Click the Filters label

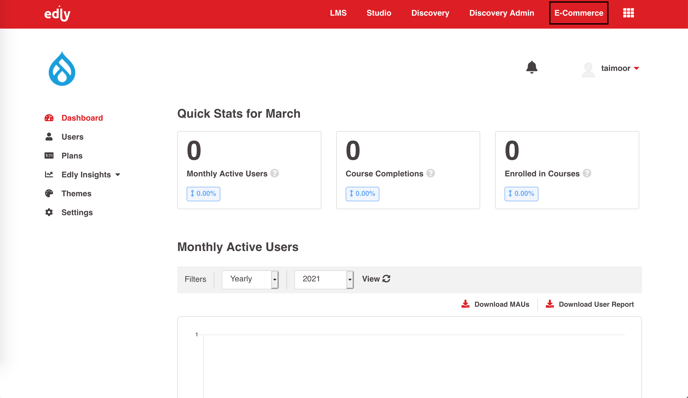point(195,279)
